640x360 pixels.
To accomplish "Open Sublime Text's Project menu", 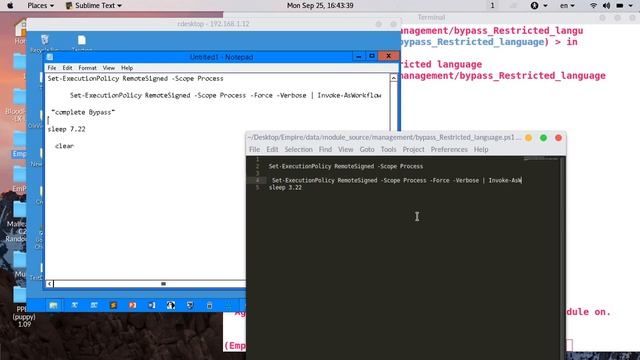I will [x=413, y=149].
